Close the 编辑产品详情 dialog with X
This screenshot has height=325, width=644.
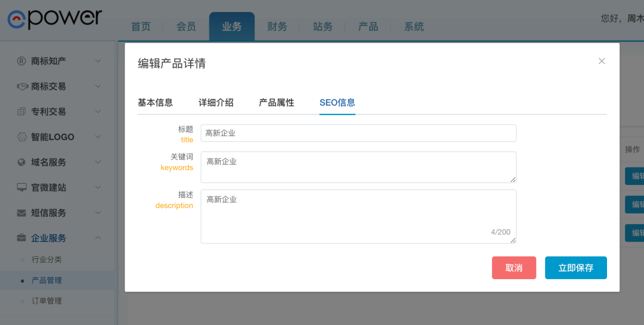click(x=602, y=61)
